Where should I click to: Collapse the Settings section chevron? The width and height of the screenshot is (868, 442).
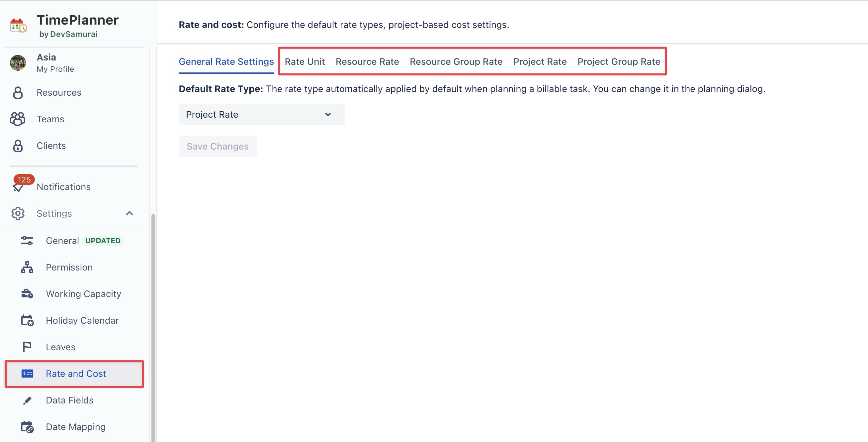130,213
